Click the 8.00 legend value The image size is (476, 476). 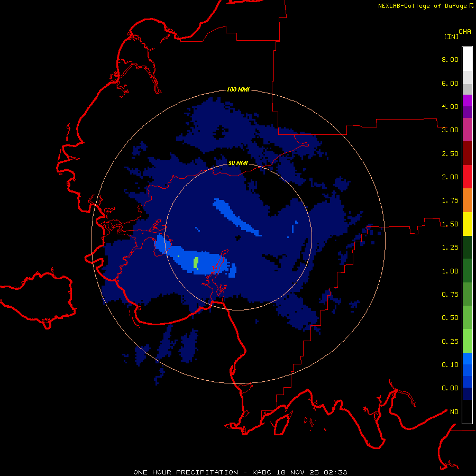(x=450, y=59)
